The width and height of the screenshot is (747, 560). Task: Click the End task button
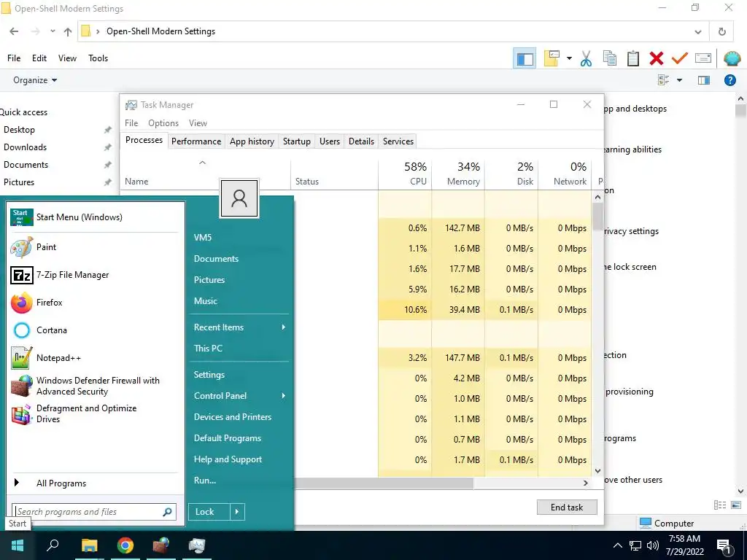tap(566, 507)
